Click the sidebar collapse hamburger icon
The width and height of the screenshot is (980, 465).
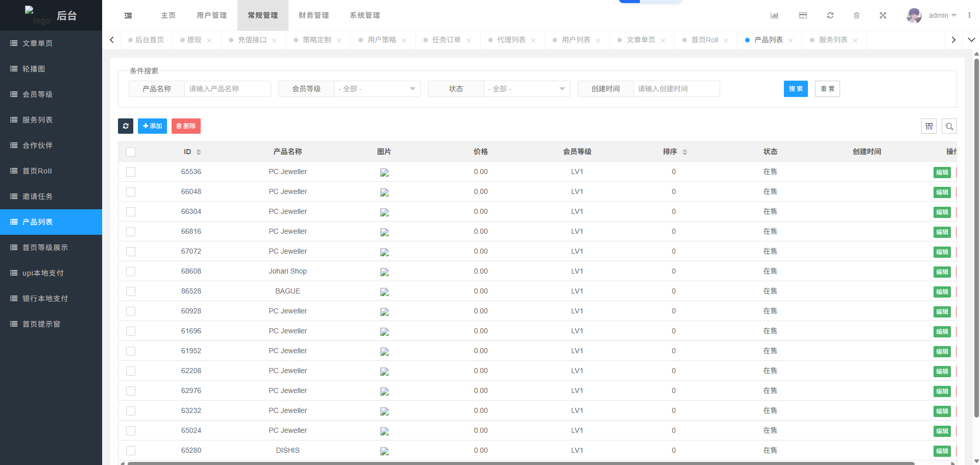128,15
